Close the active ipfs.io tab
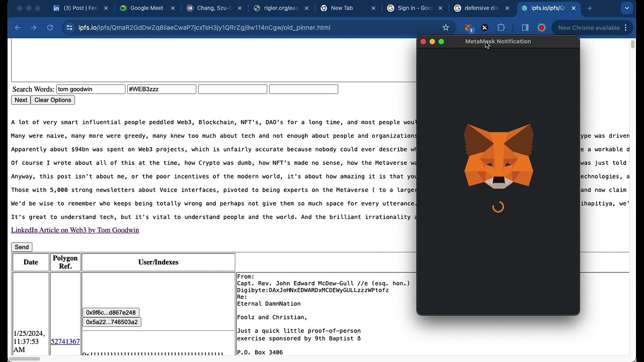 coord(574,8)
